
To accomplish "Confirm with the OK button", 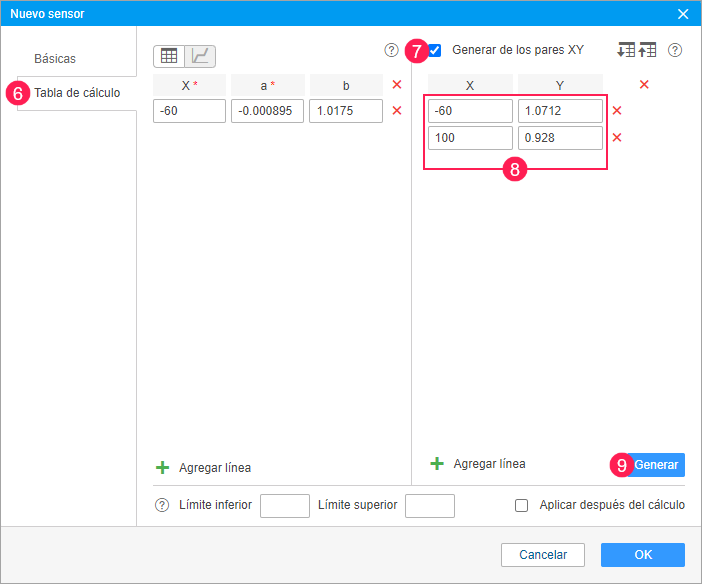I will [643, 555].
